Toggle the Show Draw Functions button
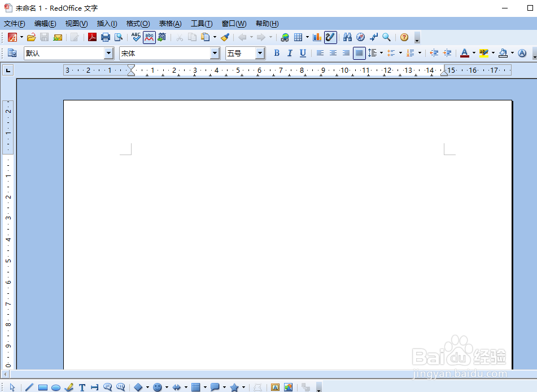Image resolution: width=537 pixels, height=392 pixels. tap(330, 37)
